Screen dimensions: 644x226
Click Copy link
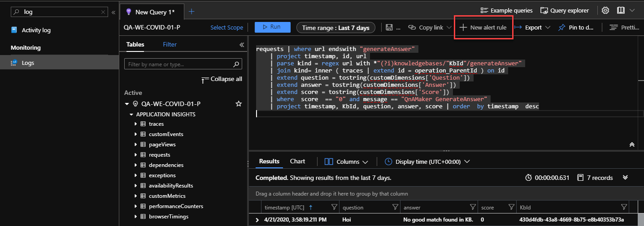click(x=426, y=28)
